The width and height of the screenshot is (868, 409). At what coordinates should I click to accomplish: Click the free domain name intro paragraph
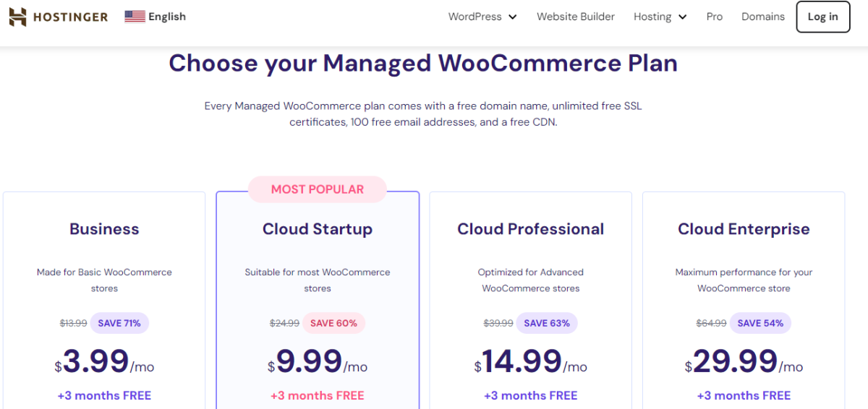pyautogui.click(x=423, y=114)
